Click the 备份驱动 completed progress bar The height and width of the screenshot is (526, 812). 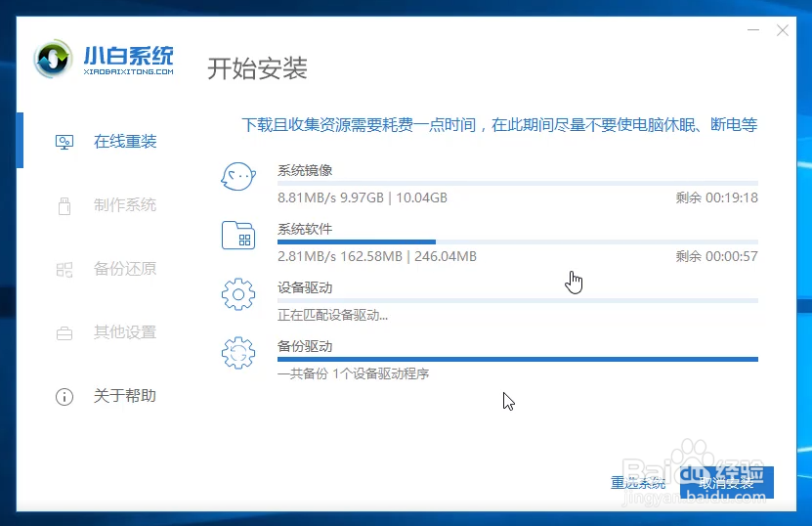[517, 359]
